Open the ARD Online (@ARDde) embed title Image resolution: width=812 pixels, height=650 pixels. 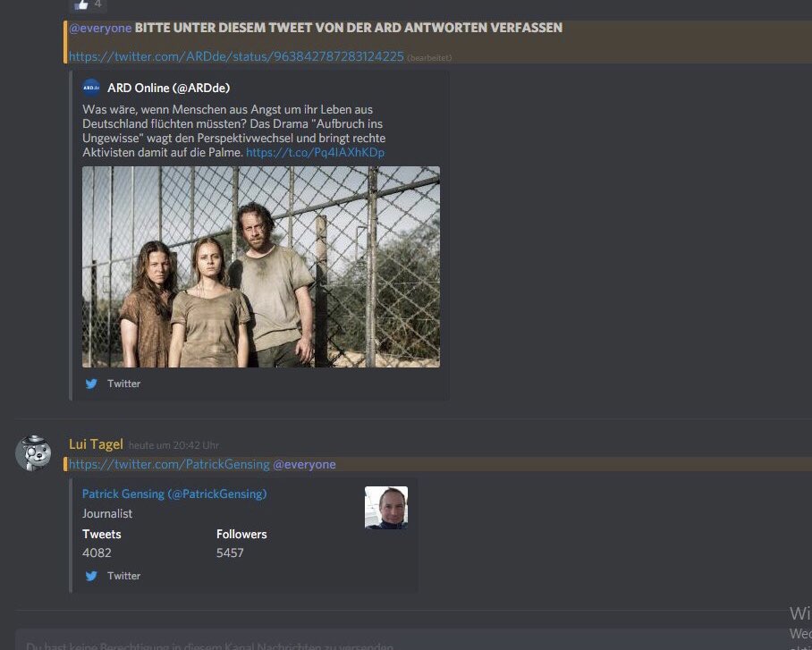click(x=168, y=88)
